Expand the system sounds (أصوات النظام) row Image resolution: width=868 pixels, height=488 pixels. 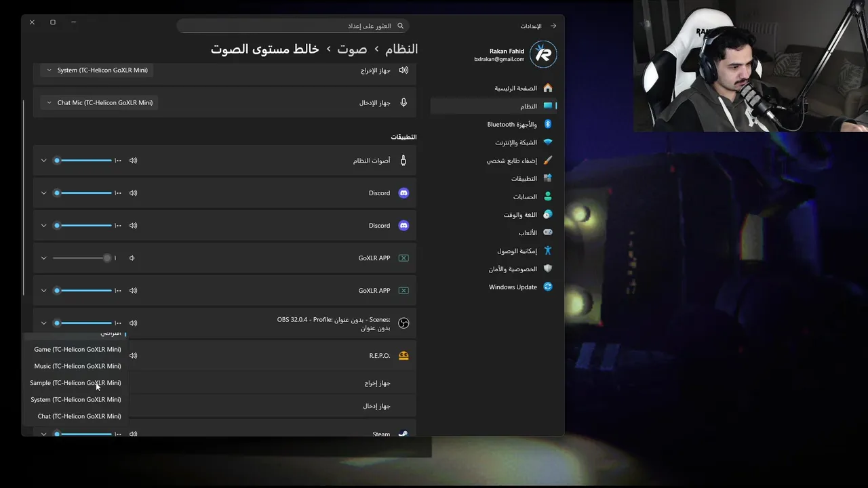pos(43,161)
